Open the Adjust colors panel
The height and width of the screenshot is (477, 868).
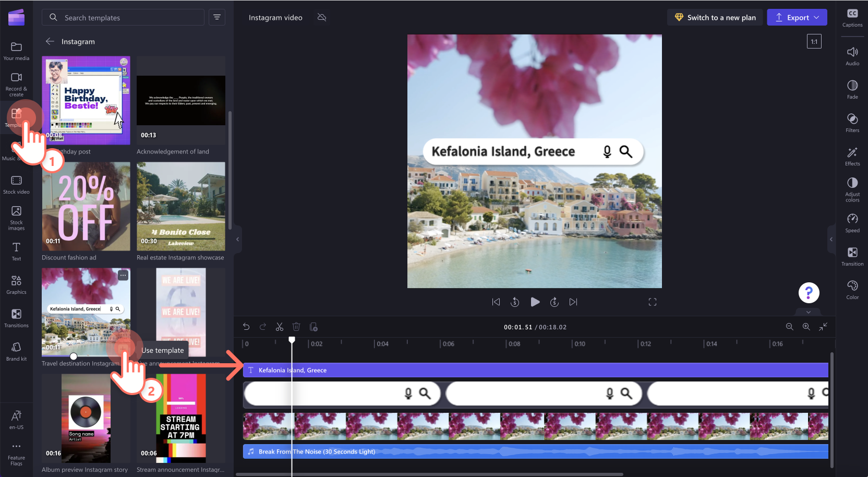click(852, 189)
